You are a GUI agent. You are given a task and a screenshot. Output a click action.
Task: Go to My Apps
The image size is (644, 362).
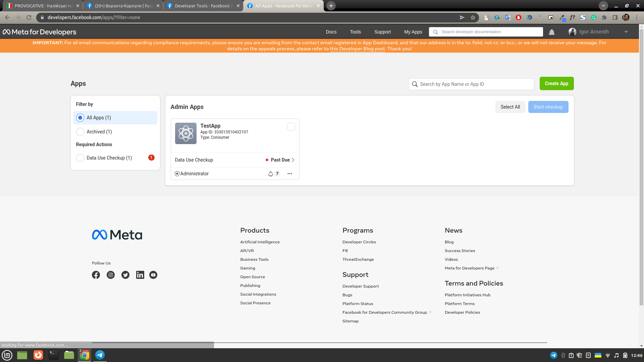(x=413, y=32)
